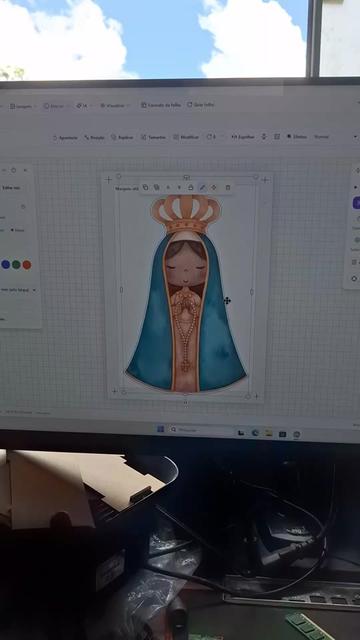Open the Visualizar dropdown in top bar
Screen dimensions: 360x640
pos(115,106)
